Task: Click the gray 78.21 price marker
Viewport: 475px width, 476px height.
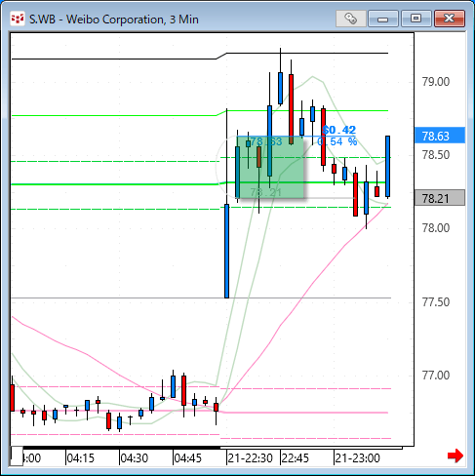Action: point(440,198)
